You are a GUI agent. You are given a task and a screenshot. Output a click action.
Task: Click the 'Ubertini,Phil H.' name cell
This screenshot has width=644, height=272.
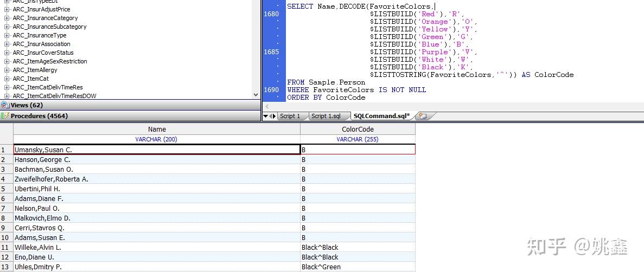tap(157, 189)
